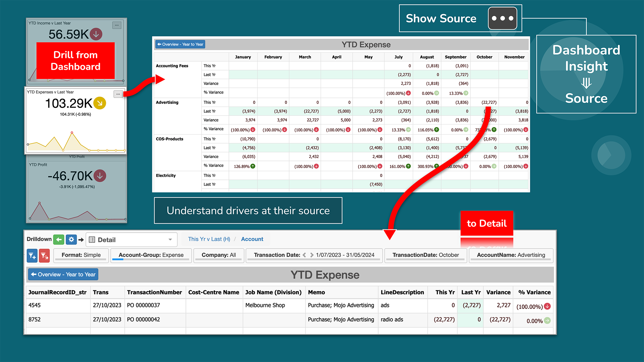Image resolution: width=644 pixels, height=362 pixels.
Task: Open the ellipsis menu on YTD Expenses tile
Action: [x=118, y=94]
